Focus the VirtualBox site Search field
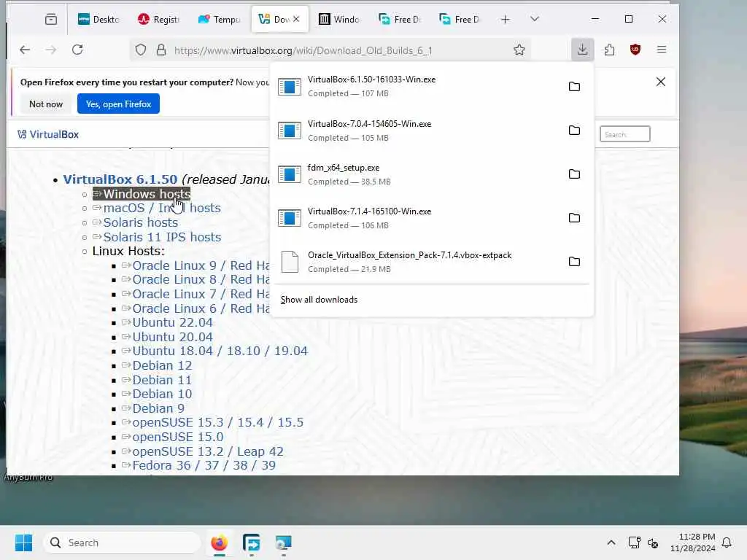Screen dimensions: 747x560 624,134
